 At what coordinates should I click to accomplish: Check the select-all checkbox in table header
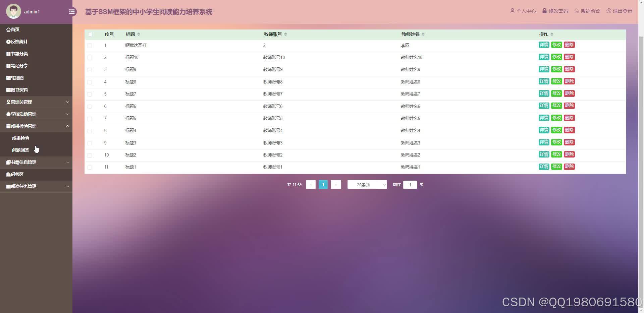coord(90,34)
